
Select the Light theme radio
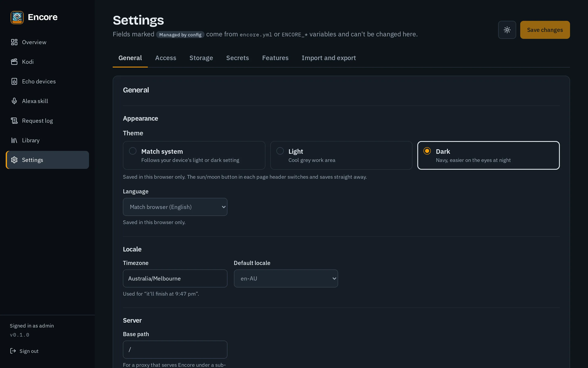pyautogui.click(x=280, y=151)
